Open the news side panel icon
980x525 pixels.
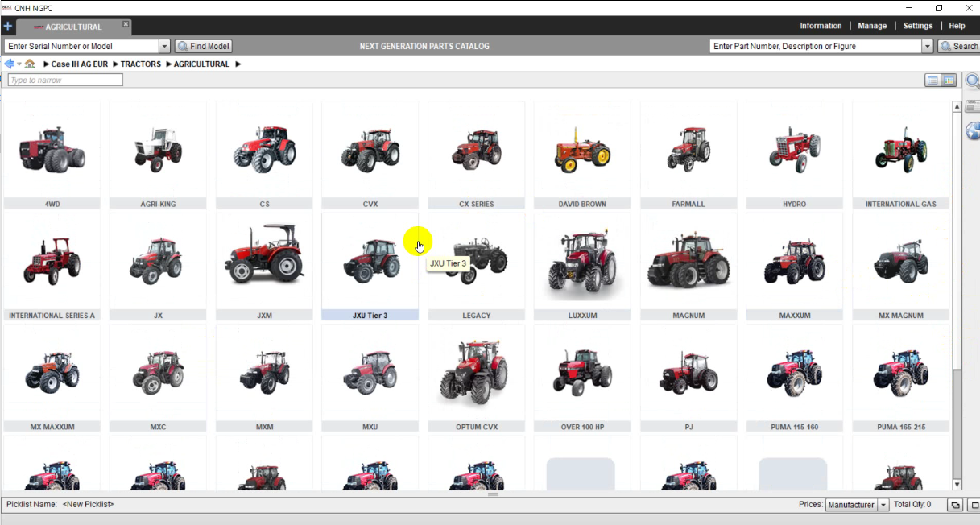point(973,106)
